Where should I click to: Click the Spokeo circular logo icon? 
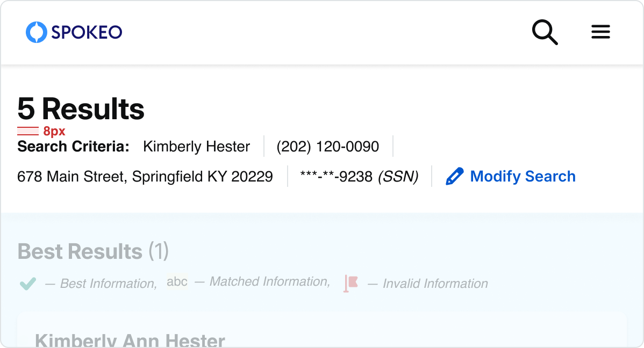click(x=36, y=32)
